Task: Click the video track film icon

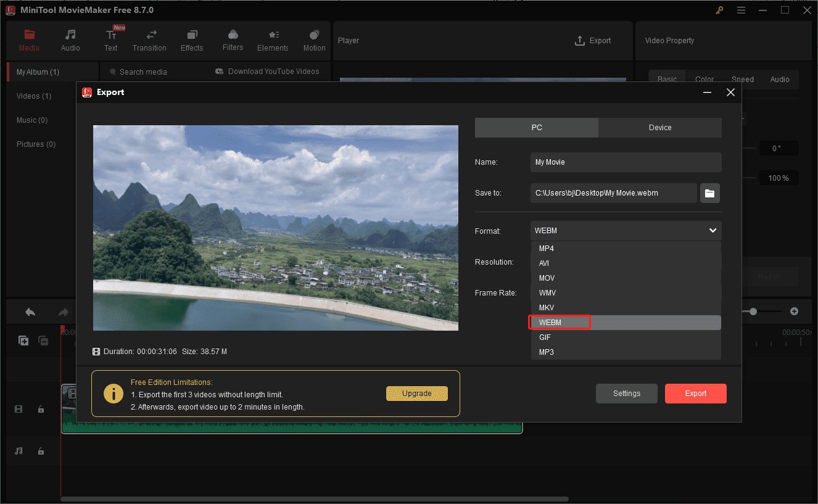Action: (x=19, y=409)
